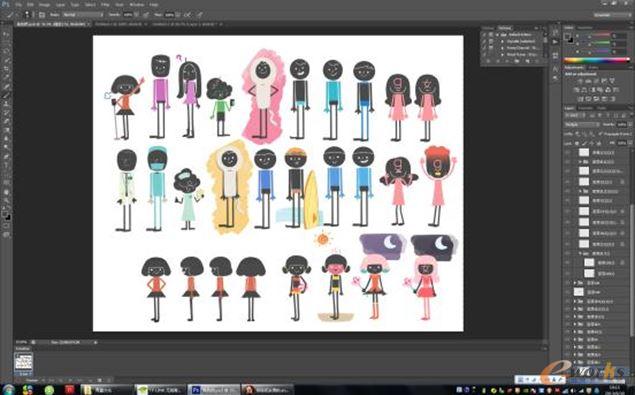The image size is (635, 395).
Task: Open the layer blend mode dropdown
Action: 582,124
